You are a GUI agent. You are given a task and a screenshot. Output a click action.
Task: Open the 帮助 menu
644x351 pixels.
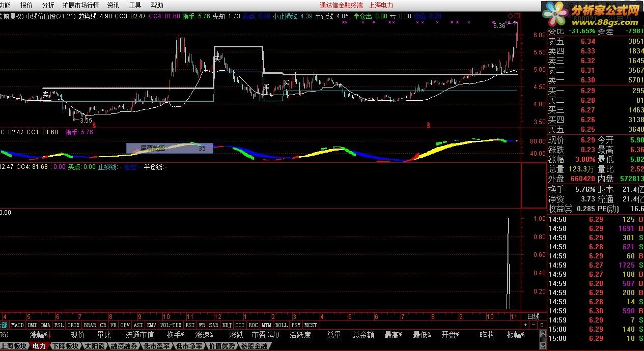pyautogui.click(x=157, y=5)
